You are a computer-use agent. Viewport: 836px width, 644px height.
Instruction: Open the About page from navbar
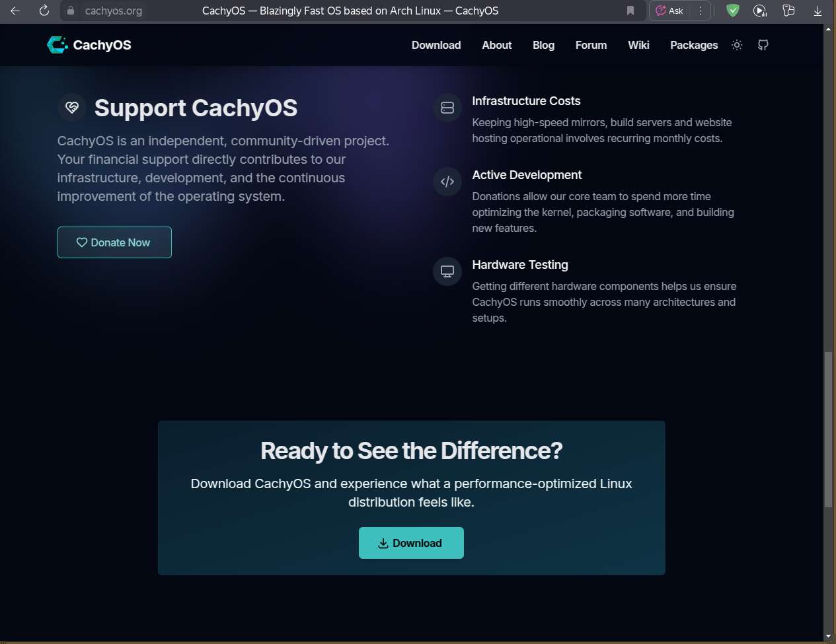point(497,45)
